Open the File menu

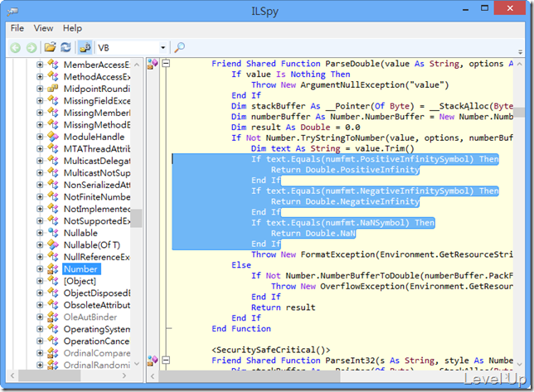click(x=17, y=28)
